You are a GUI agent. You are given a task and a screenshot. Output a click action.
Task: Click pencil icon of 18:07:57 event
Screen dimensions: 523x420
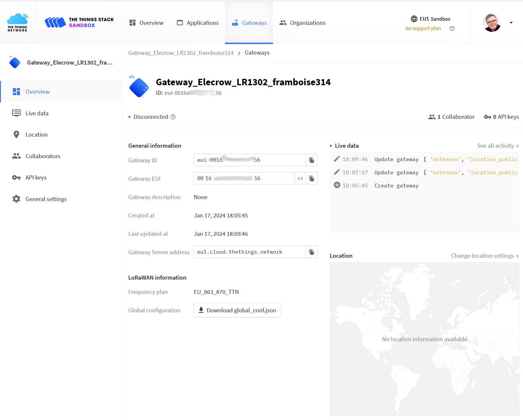coord(337,172)
